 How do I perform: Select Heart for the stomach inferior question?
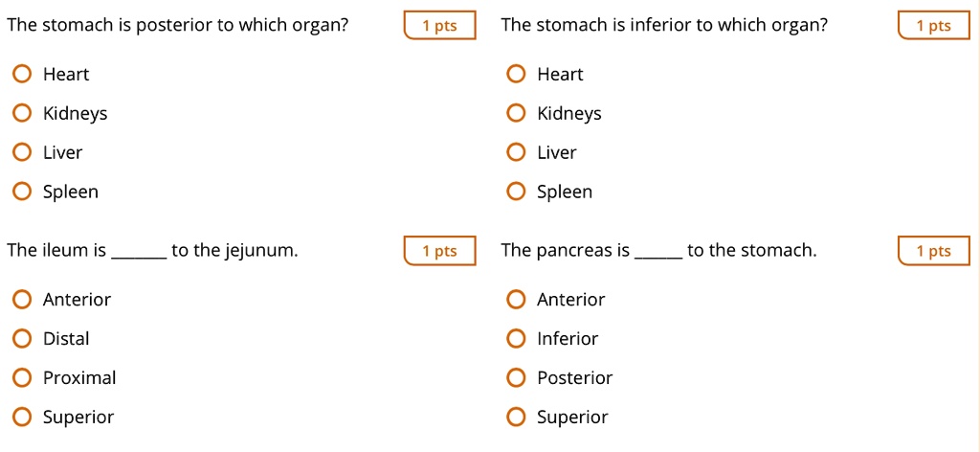(516, 75)
